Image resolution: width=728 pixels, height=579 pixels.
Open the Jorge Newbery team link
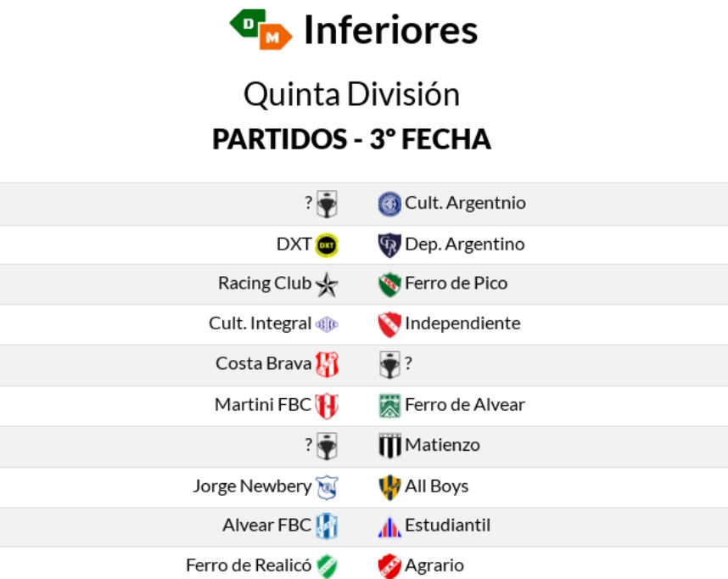[x=252, y=486]
